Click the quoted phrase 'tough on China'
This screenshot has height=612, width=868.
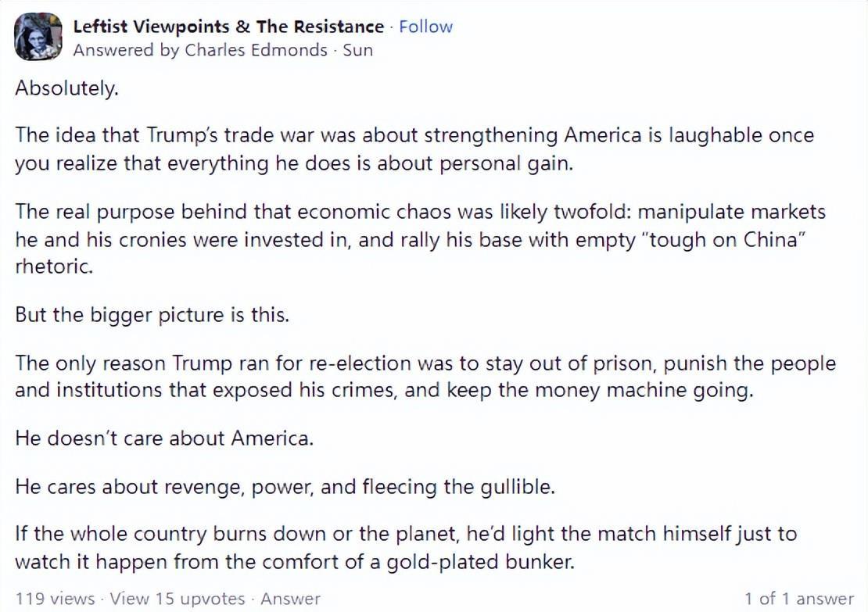tap(723, 240)
